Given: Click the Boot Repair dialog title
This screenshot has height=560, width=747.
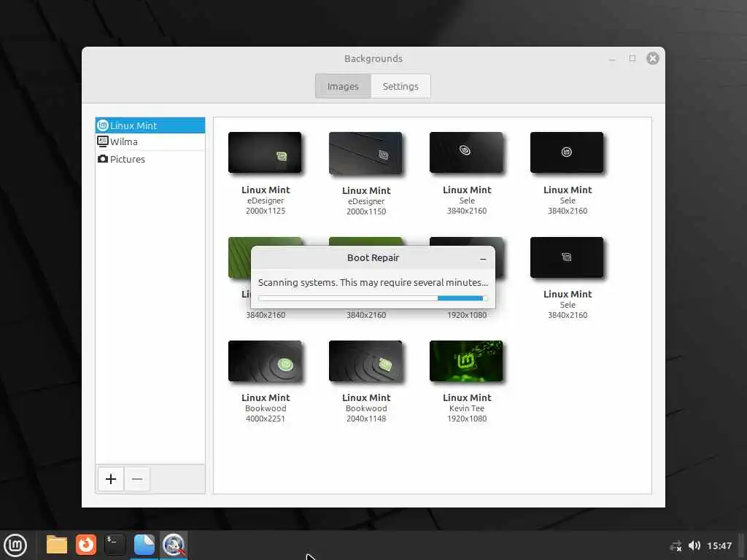Looking at the screenshot, I should coord(373,257).
